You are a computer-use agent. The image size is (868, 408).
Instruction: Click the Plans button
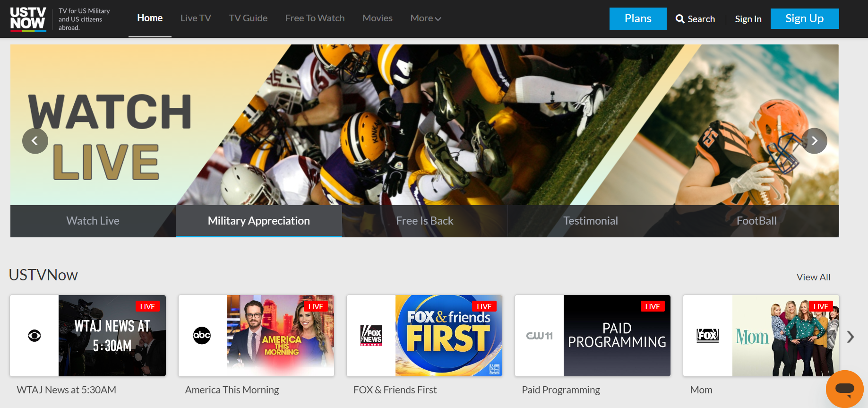[x=638, y=19]
